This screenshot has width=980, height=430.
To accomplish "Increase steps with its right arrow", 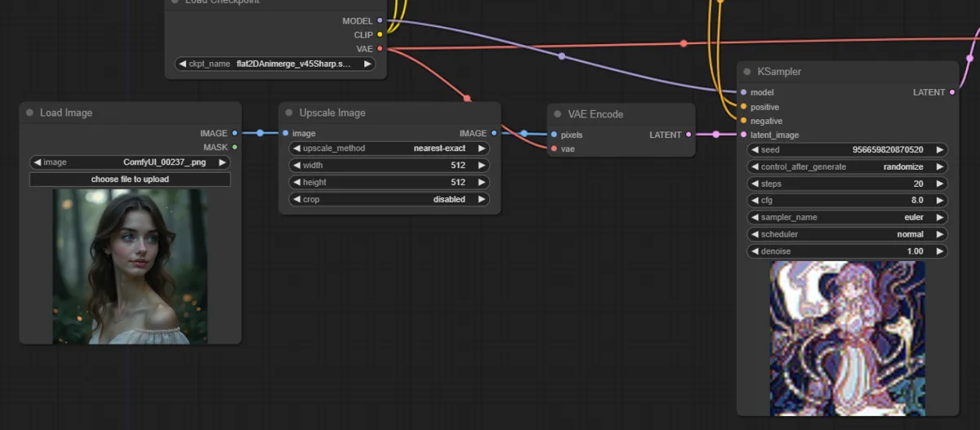I will (x=940, y=184).
